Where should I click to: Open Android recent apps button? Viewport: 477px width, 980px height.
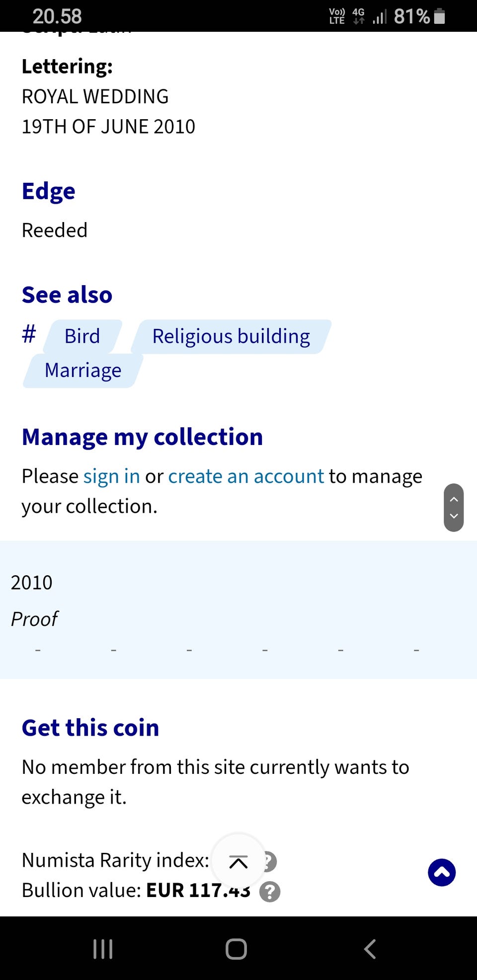pyautogui.click(x=103, y=949)
